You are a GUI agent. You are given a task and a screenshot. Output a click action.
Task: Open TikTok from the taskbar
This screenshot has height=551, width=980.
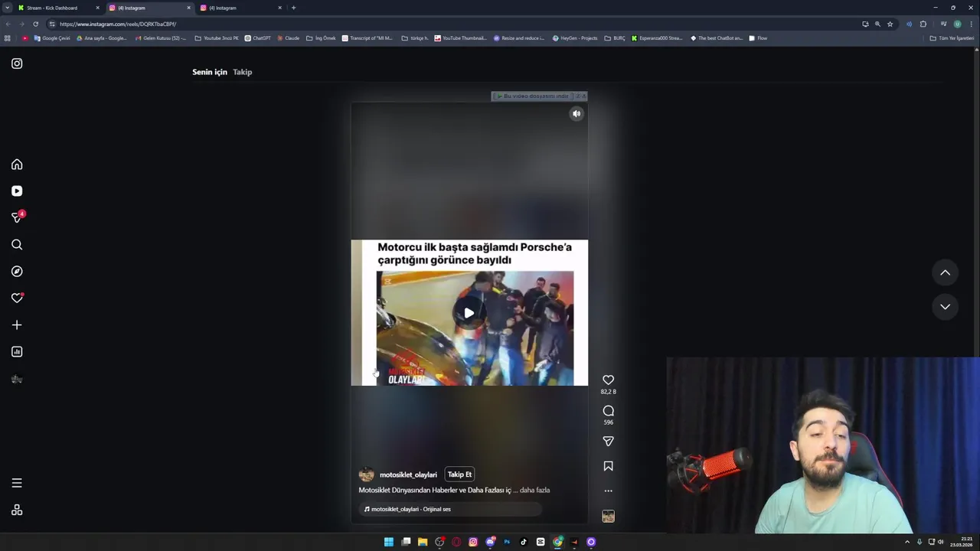(x=524, y=542)
